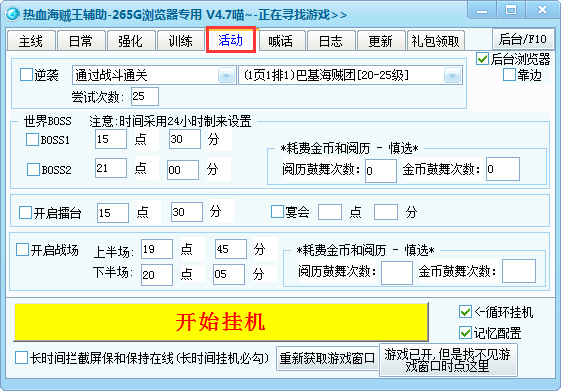Image resolution: width=561 pixels, height=391 pixels.
Task: Click the 重新获取游戏窗口 button
Action: (x=327, y=358)
